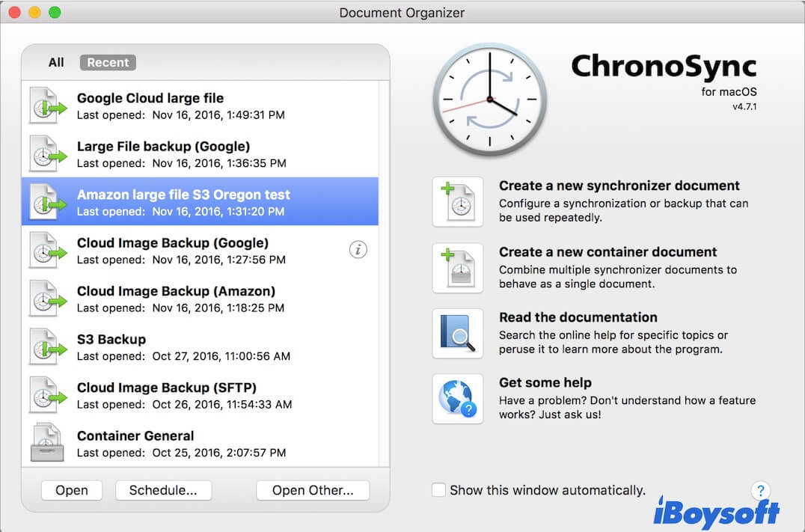Select Cloud Image Backup (Amazon) entry
805x532 pixels.
(200, 299)
